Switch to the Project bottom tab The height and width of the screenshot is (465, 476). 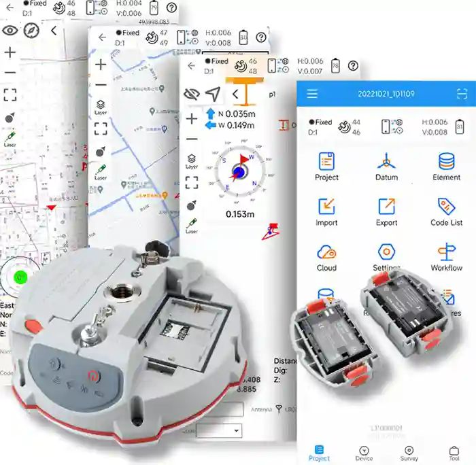coord(319,453)
